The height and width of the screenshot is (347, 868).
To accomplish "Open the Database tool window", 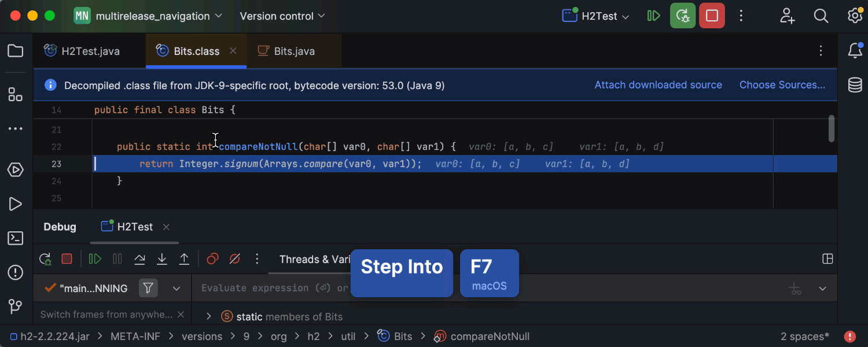I will pos(855,85).
